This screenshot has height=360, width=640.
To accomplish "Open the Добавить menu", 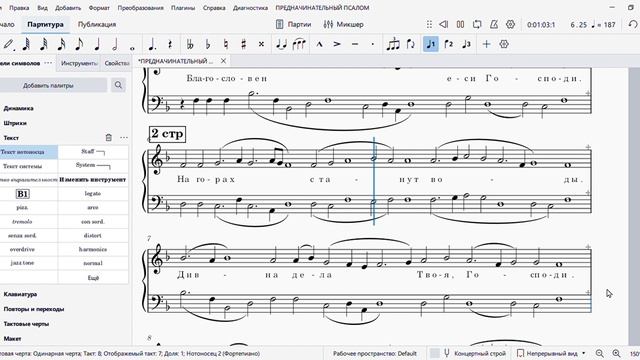I will coord(68,8).
